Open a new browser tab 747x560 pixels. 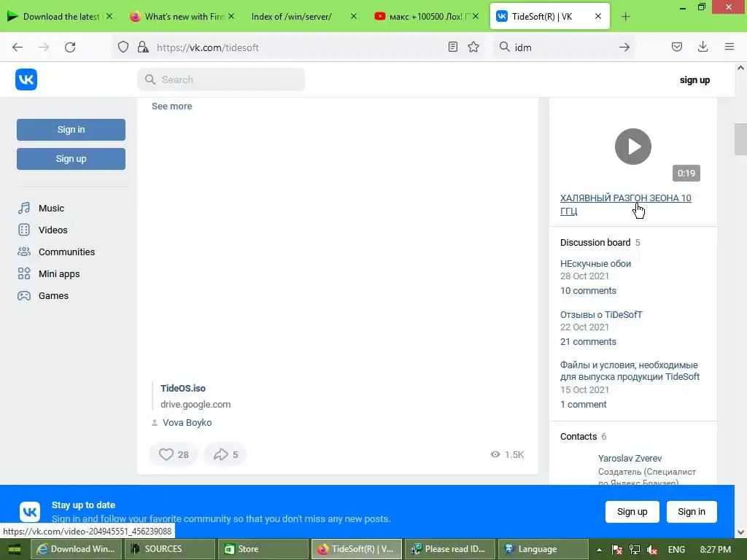pyautogui.click(x=625, y=17)
